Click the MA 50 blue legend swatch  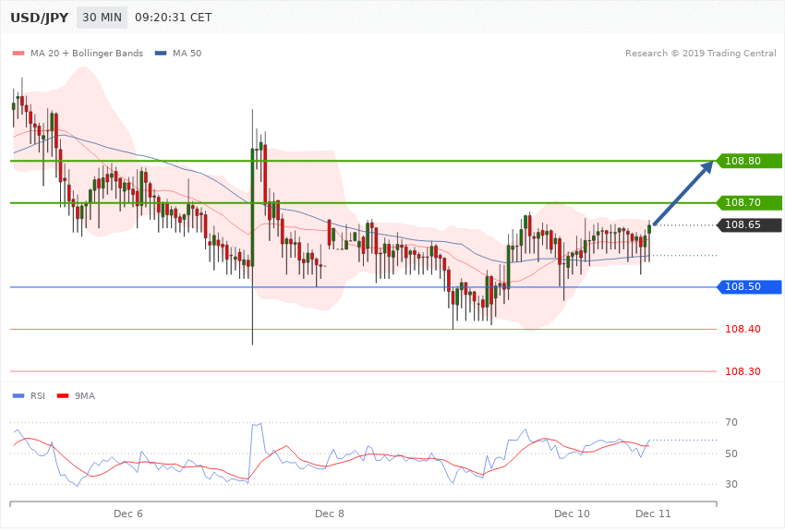coord(161,53)
